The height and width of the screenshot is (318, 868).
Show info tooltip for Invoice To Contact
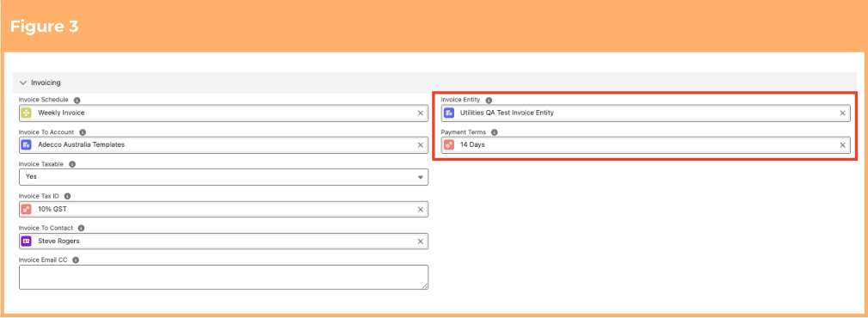point(82,228)
